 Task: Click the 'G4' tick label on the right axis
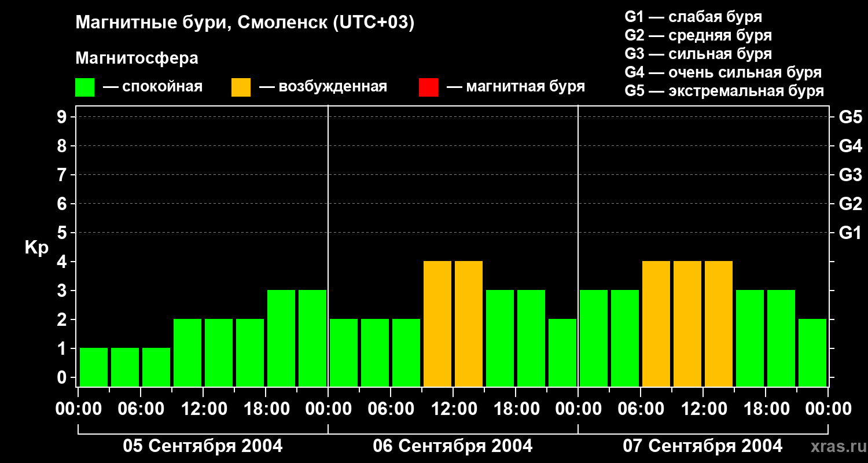pos(850,146)
